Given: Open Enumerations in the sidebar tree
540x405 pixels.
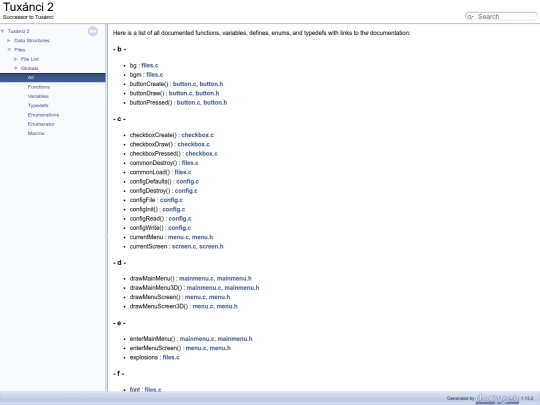Looking at the screenshot, I should click(43, 115).
